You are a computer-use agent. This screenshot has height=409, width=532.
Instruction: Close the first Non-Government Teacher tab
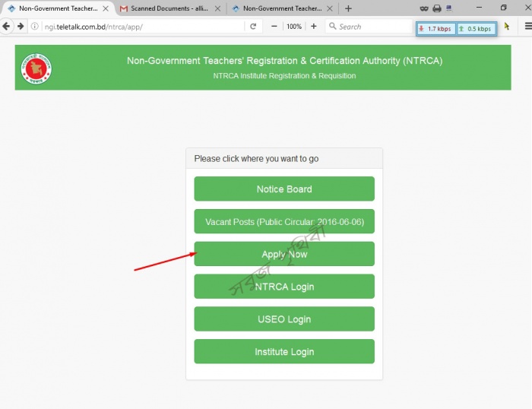106,8
